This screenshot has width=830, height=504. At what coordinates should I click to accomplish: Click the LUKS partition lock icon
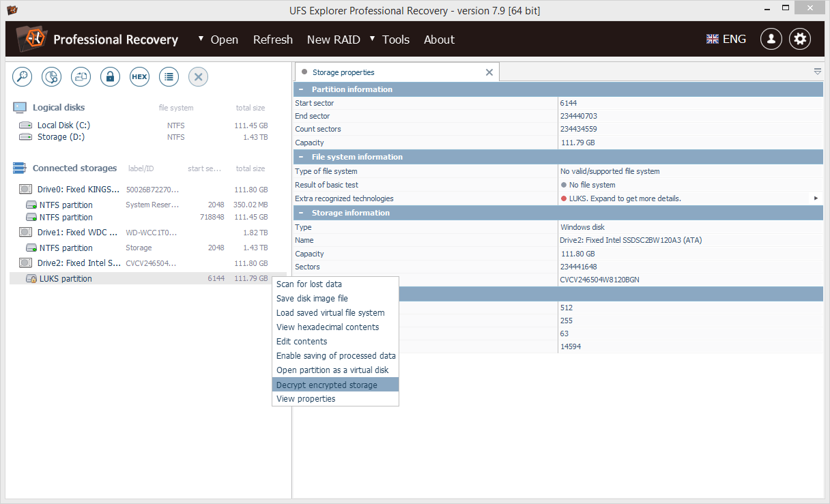point(31,279)
